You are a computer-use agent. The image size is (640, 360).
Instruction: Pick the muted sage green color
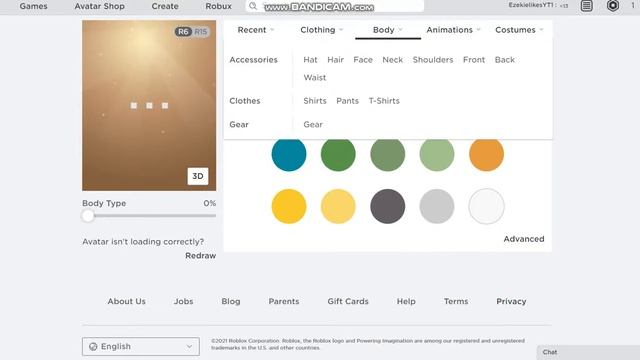click(387, 154)
